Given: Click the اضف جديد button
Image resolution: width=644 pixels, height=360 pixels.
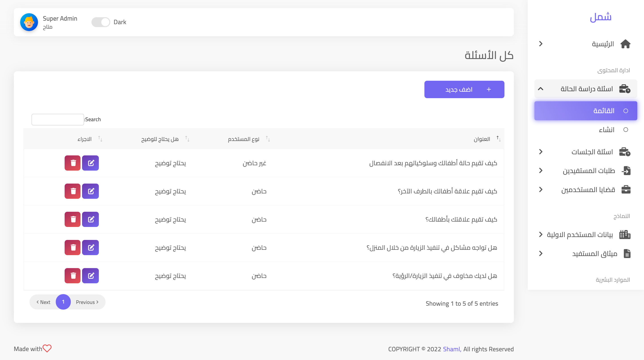Looking at the screenshot, I should pyautogui.click(x=464, y=89).
